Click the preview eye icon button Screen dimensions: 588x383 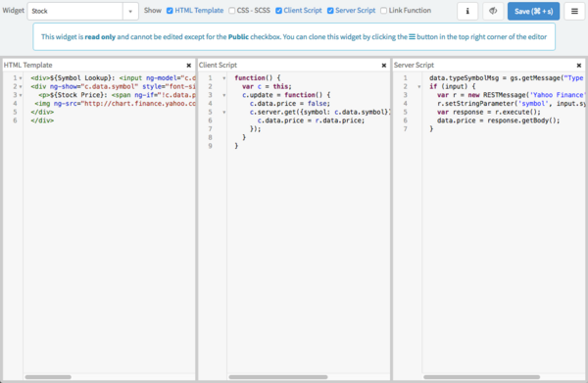pyautogui.click(x=493, y=11)
